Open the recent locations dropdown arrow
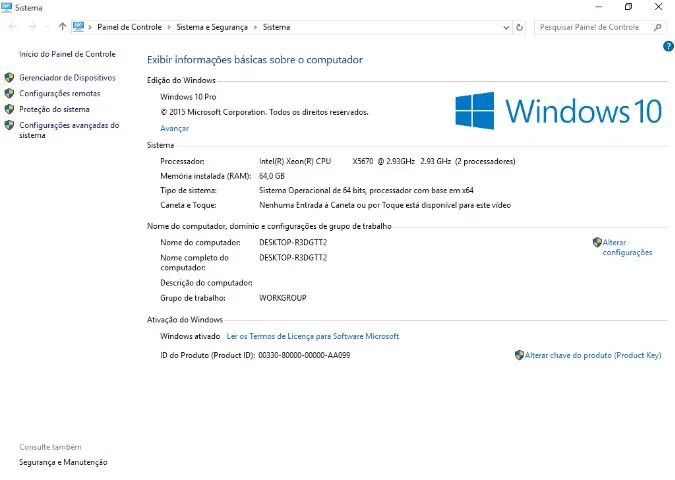 coord(47,27)
